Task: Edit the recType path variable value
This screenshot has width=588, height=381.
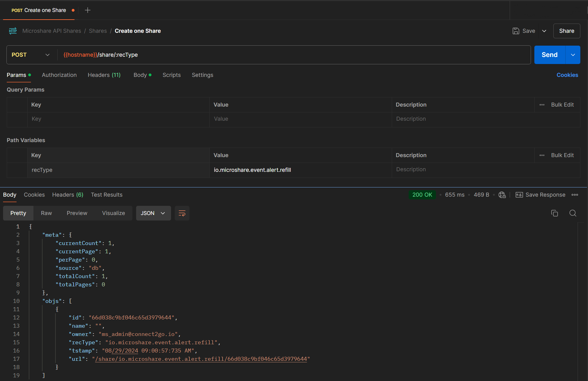Action: pos(300,170)
